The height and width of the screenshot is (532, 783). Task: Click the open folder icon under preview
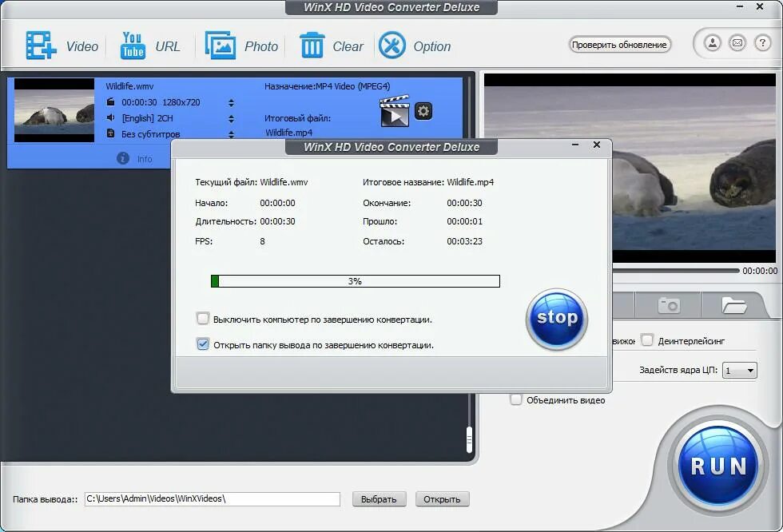[x=733, y=305]
